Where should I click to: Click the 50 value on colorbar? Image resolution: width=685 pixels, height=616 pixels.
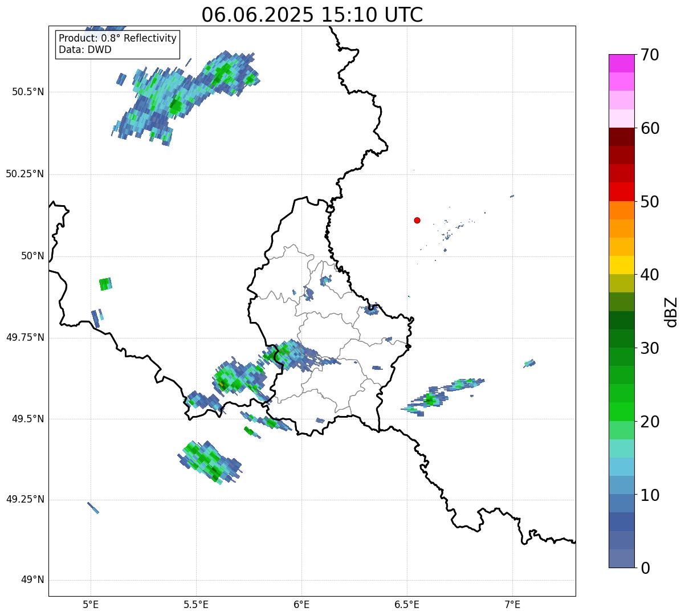coord(650,202)
